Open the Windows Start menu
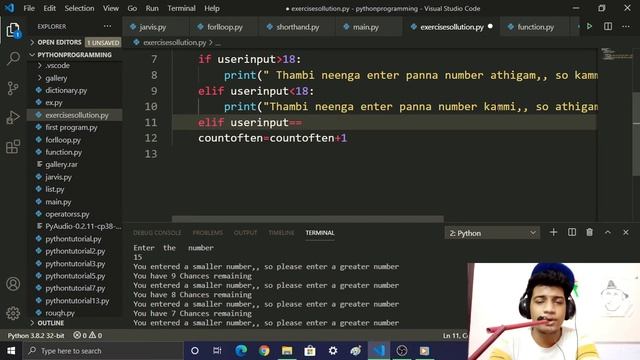640x360 pixels. (x=11, y=351)
